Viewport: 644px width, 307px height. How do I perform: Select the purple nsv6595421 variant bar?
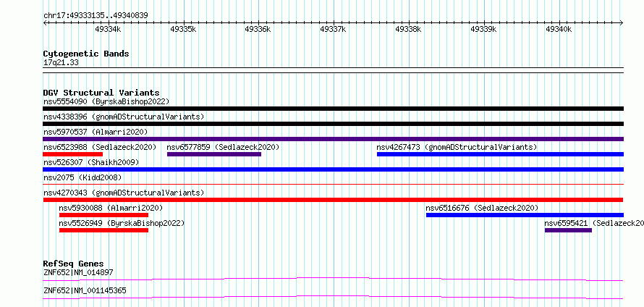(x=568, y=230)
